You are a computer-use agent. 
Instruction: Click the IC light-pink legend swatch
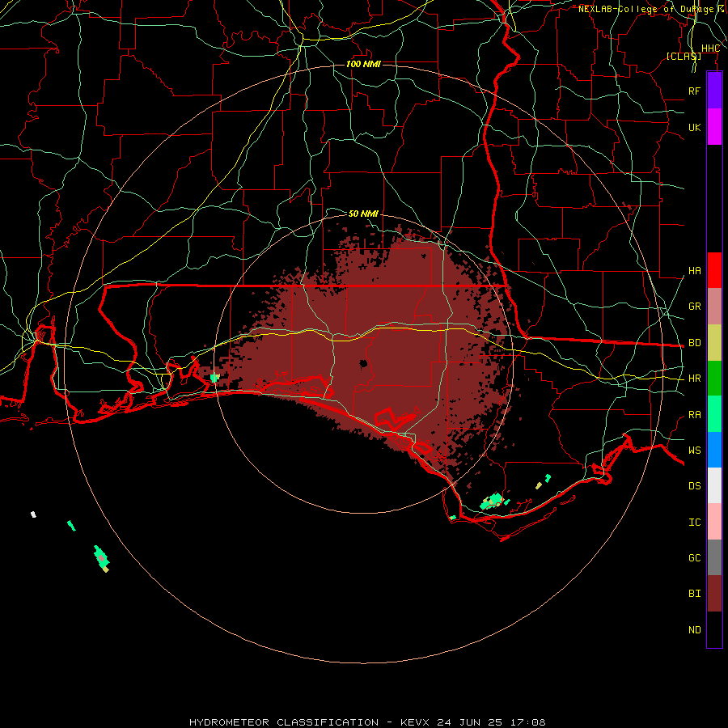click(x=714, y=522)
